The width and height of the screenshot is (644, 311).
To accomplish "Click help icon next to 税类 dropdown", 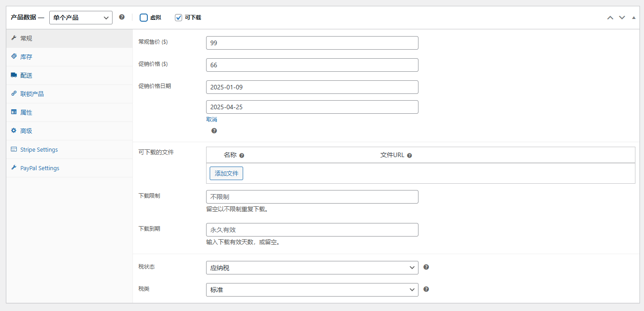I will pos(426,289).
